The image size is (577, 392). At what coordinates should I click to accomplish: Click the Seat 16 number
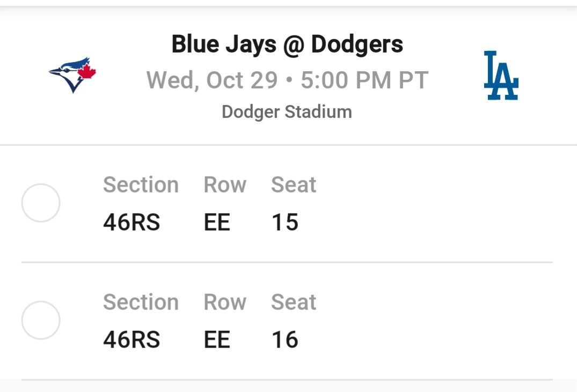(286, 340)
